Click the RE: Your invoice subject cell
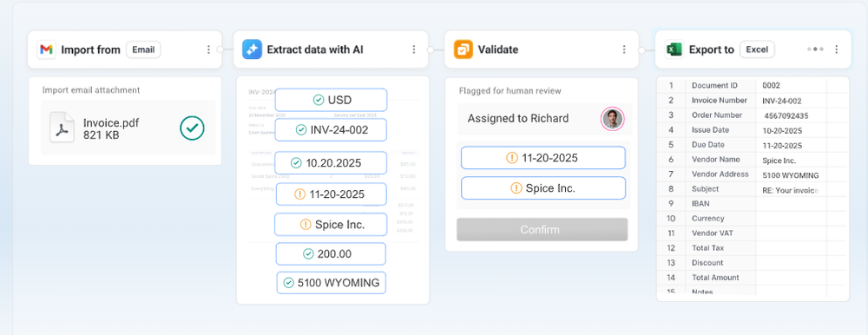 [x=791, y=189]
